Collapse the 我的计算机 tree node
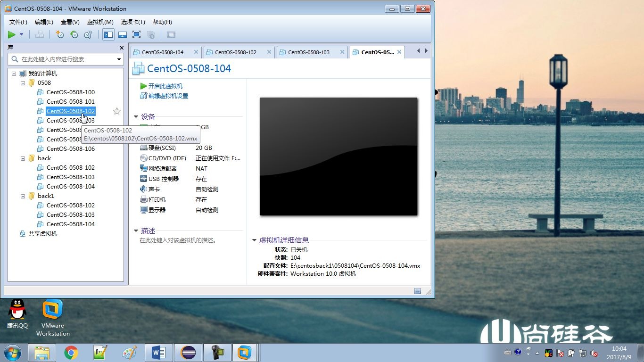 [14, 74]
